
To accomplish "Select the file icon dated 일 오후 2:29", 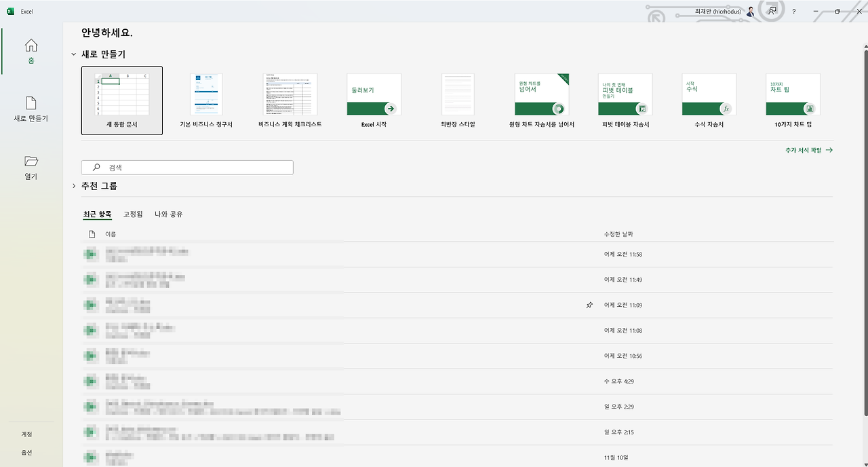I will 90,407.
